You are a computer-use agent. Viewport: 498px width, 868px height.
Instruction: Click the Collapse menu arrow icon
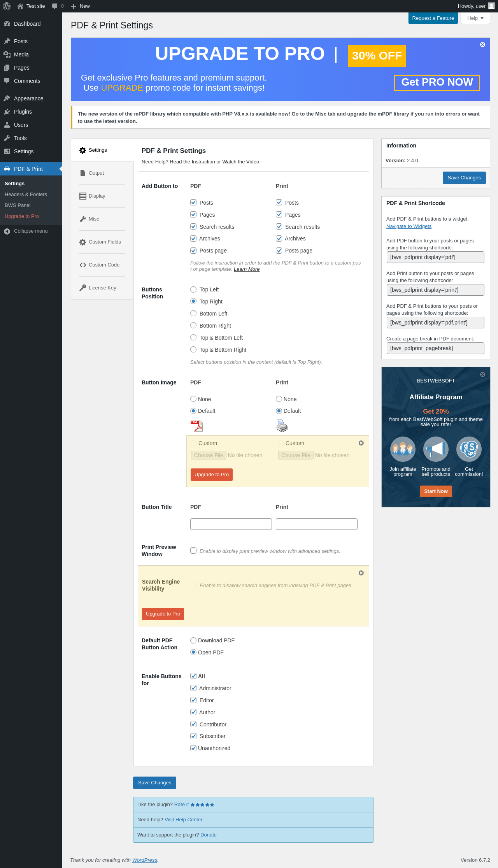click(x=7, y=231)
